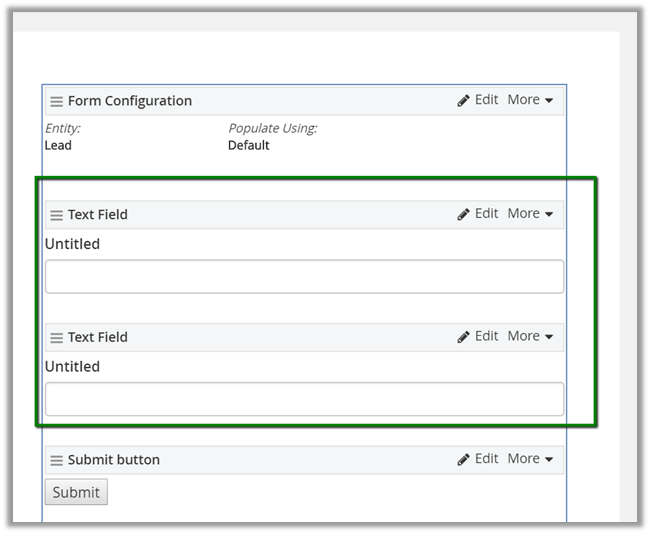Click the first Text Field's drag handle icon
This screenshot has width=650, height=534.
coord(57,215)
